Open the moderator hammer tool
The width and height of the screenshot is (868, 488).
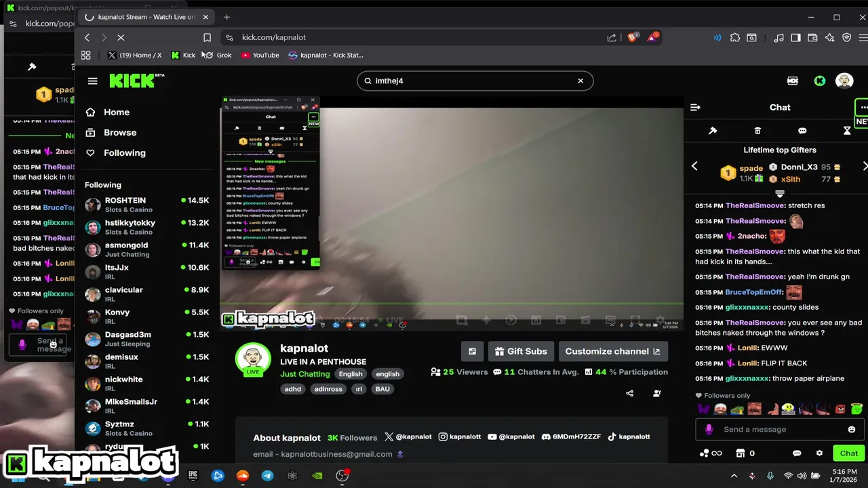713,130
